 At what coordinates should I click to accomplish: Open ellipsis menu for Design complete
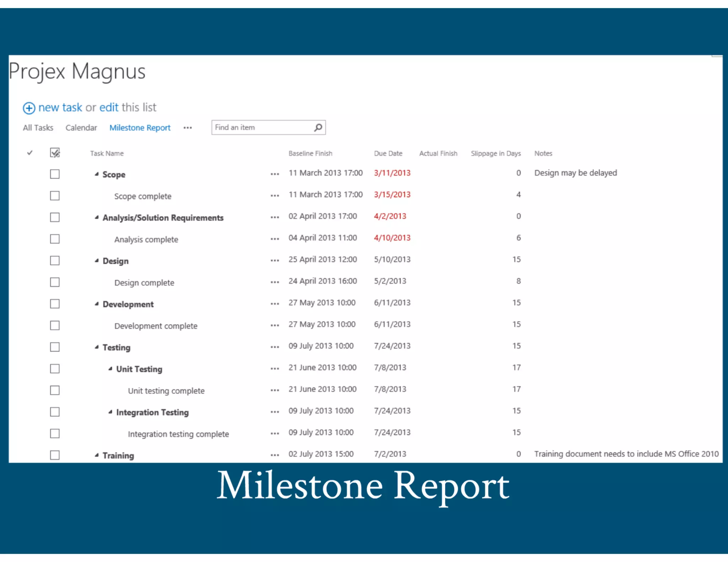[275, 282]
